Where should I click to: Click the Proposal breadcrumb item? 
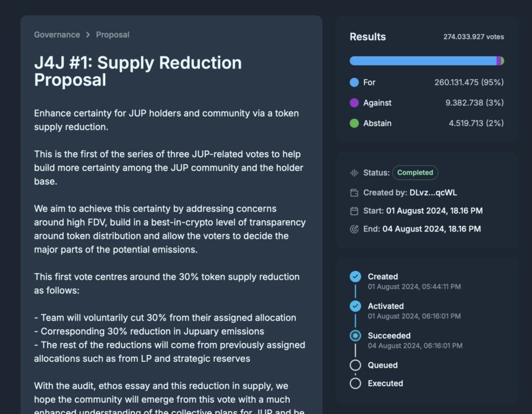113,35
